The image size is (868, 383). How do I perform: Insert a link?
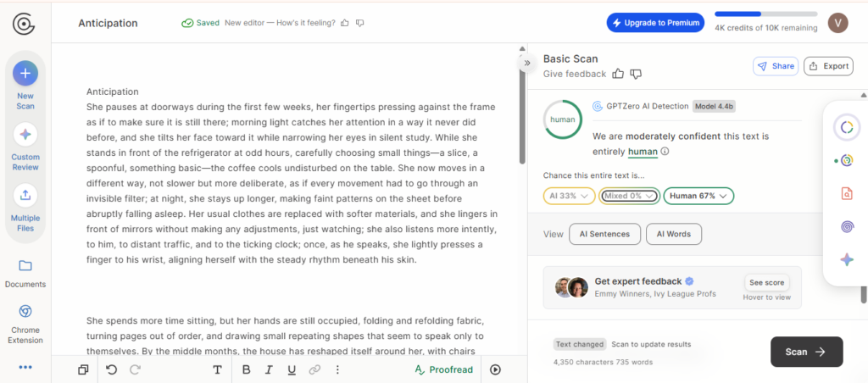(314, 369)
